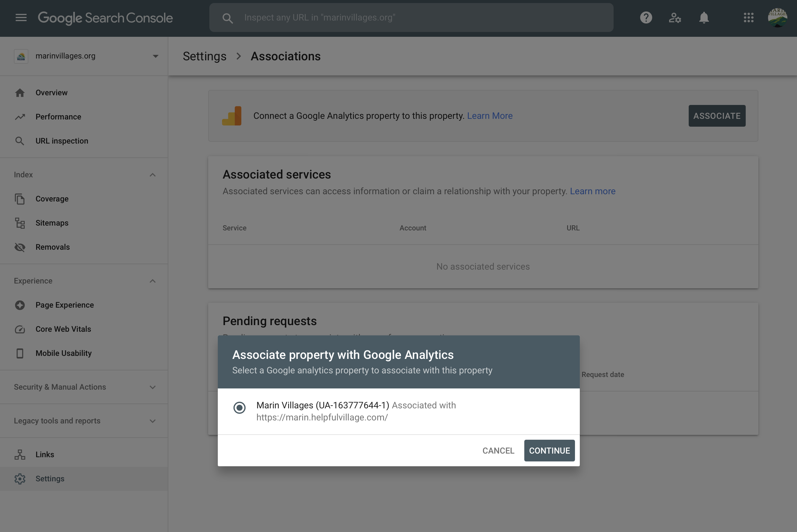Click the Sitemaps tree icon

(20, 223)
